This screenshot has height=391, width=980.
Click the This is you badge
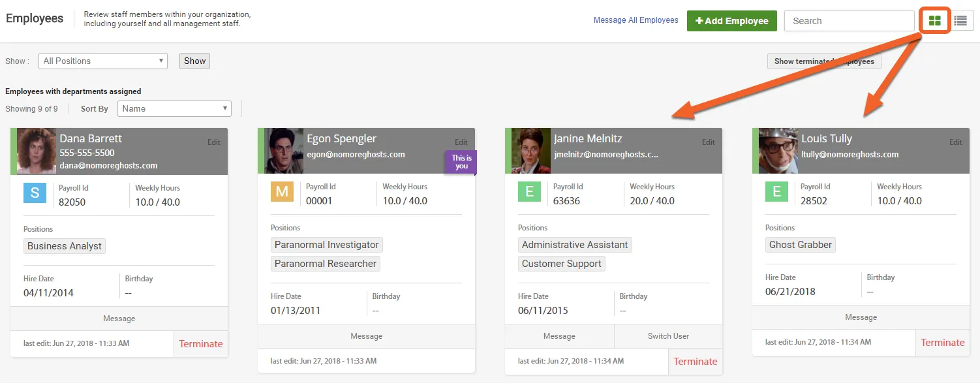point(461,162)
